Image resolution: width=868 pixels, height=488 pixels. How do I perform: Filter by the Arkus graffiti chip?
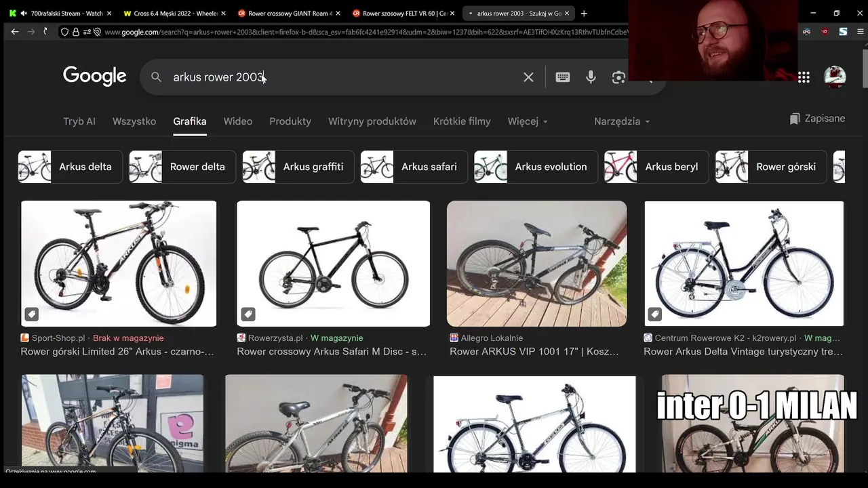point(298,167)
